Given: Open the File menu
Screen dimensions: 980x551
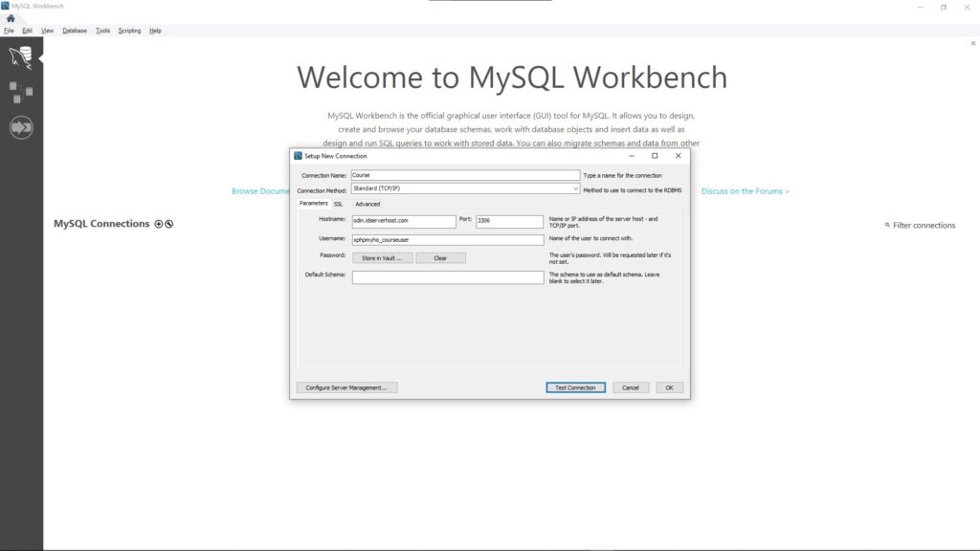Looking at the screenshot, I should pyautogui.click(x=9, y=31).
